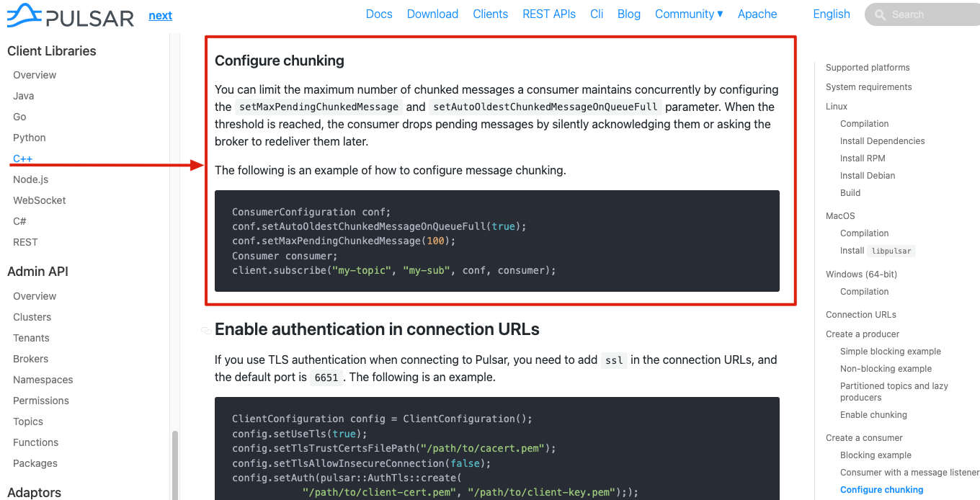Jump to the Linux section

[837, 107]
